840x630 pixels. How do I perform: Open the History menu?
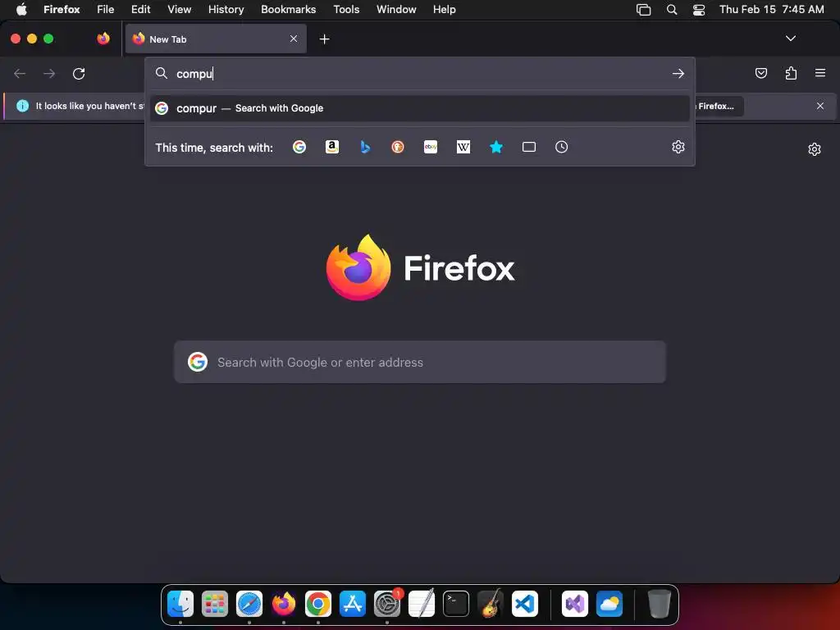pos(226,9)
